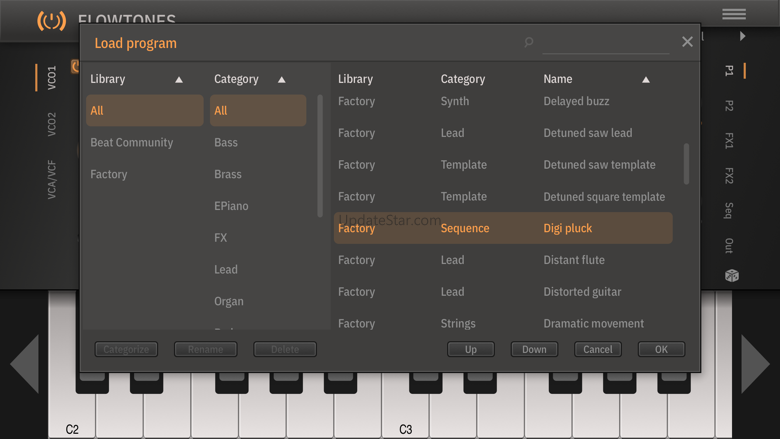Click the program search input field
Image resolution: width=780 pixels, height=439 pixels.
[605, 43]
